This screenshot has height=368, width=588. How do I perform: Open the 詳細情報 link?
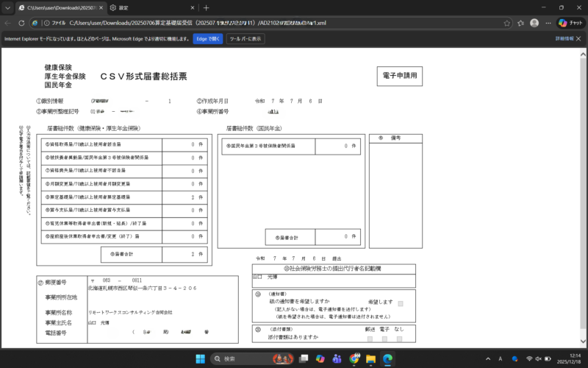click(x=564, y=39)
